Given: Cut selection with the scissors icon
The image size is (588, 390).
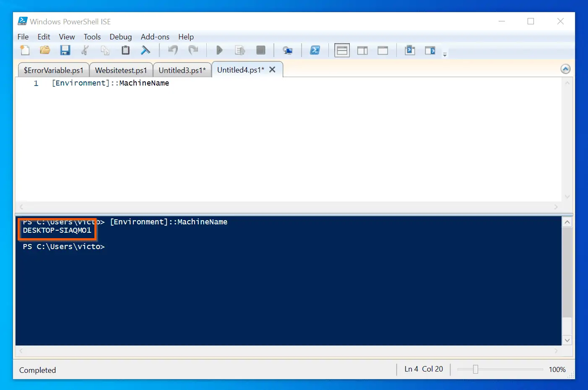Looking at the screenshot, I should point(85,50).
